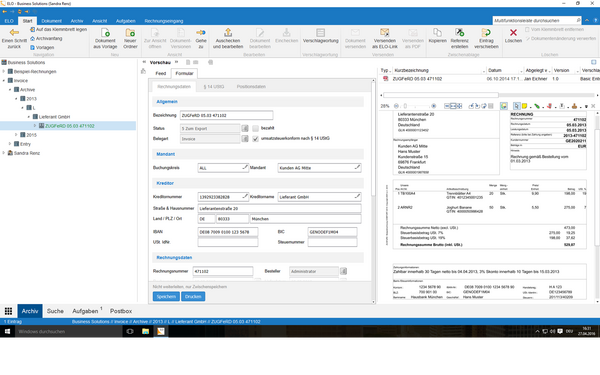600x375 pixels.
Task: Click the Multifunktionsleiste durchsuchen search box
Action: pyautogui.click(x=537, y=20)
